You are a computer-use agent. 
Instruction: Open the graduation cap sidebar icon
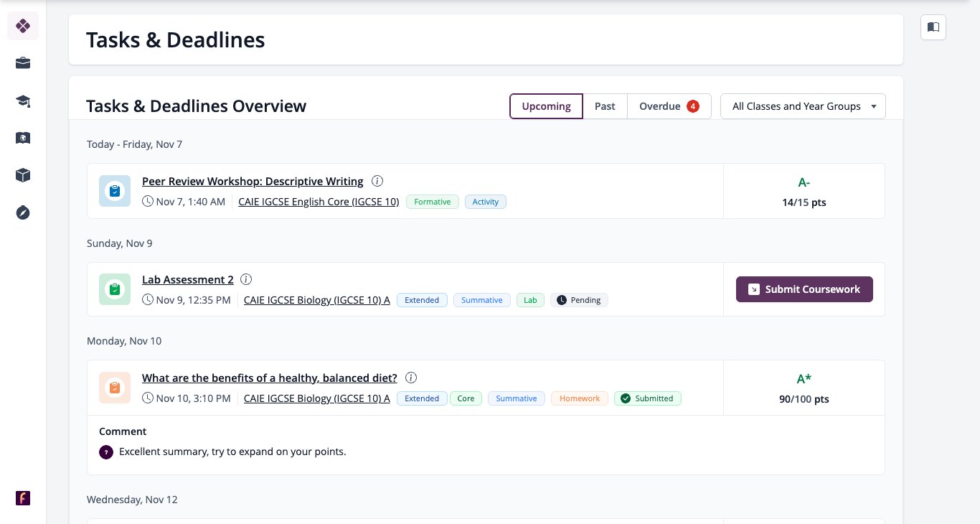pyautogui.click(x=23, y=100)
